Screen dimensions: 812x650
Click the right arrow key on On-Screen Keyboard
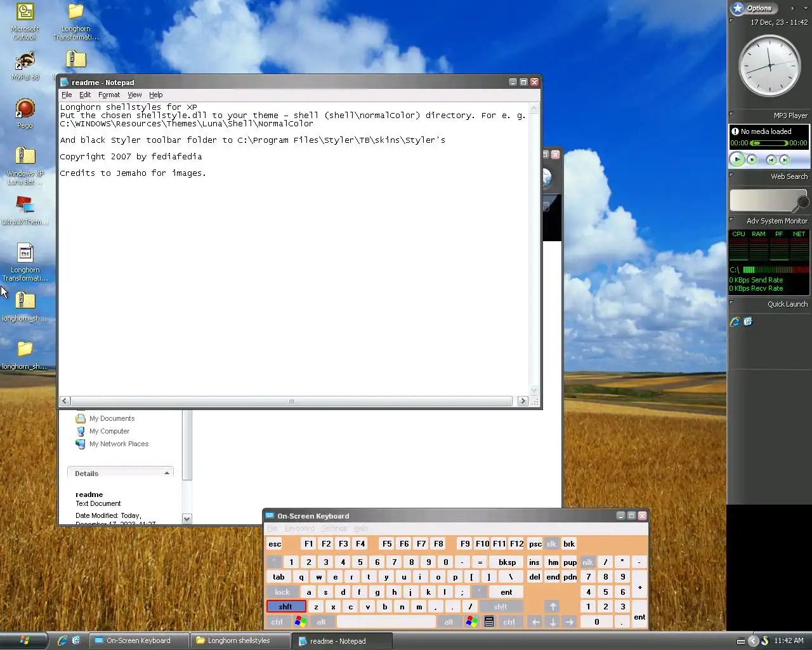click(570, 622)
